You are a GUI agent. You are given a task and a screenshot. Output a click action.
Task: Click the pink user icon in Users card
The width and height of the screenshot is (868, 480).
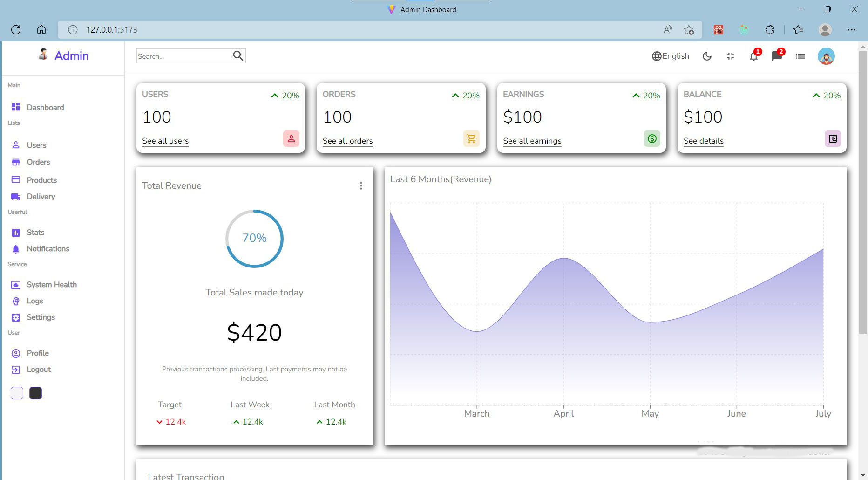[291, 139]
